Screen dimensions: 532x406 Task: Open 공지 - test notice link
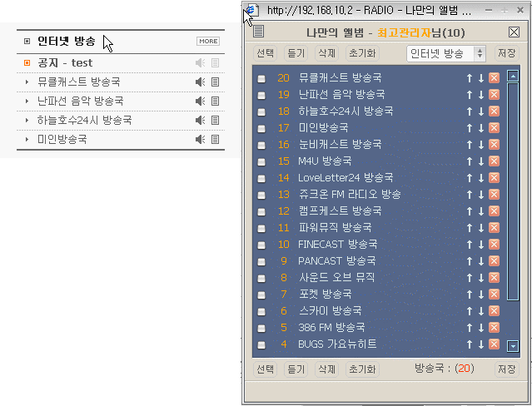(65, 62)
